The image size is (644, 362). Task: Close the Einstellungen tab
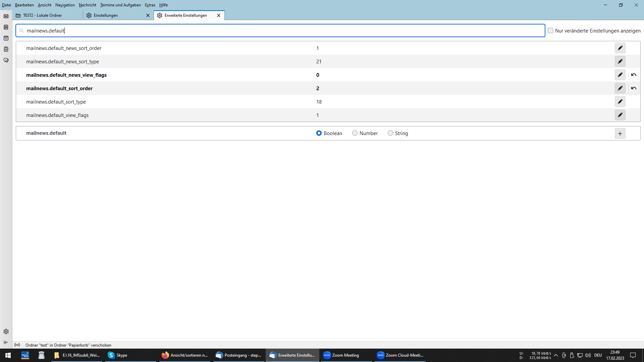click(x=148, y=15)
